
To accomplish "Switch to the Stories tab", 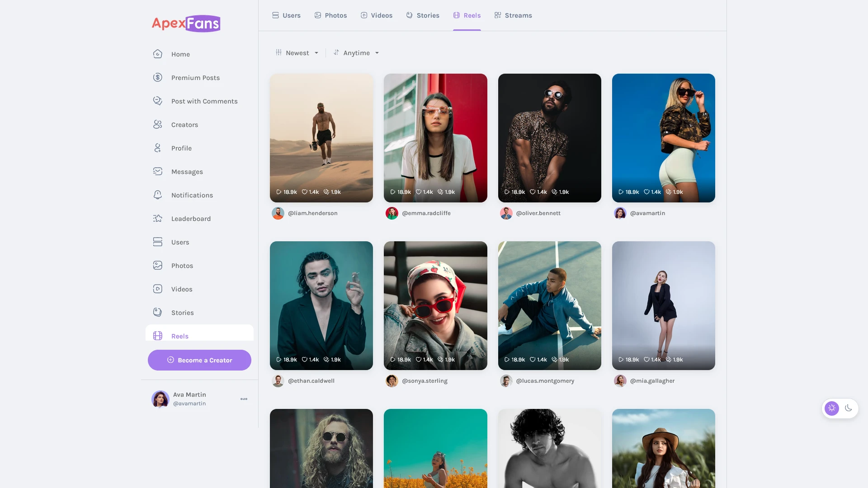I will 423,15.
